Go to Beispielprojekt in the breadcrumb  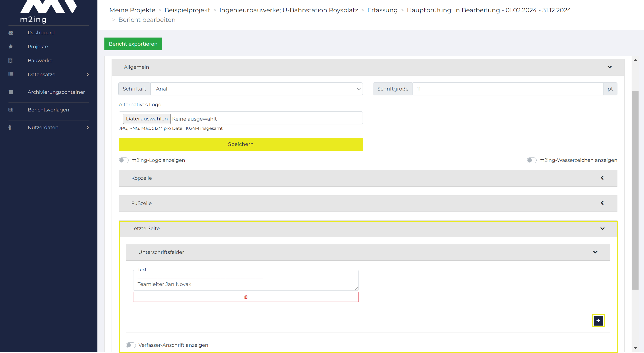(x=187, y=10)
